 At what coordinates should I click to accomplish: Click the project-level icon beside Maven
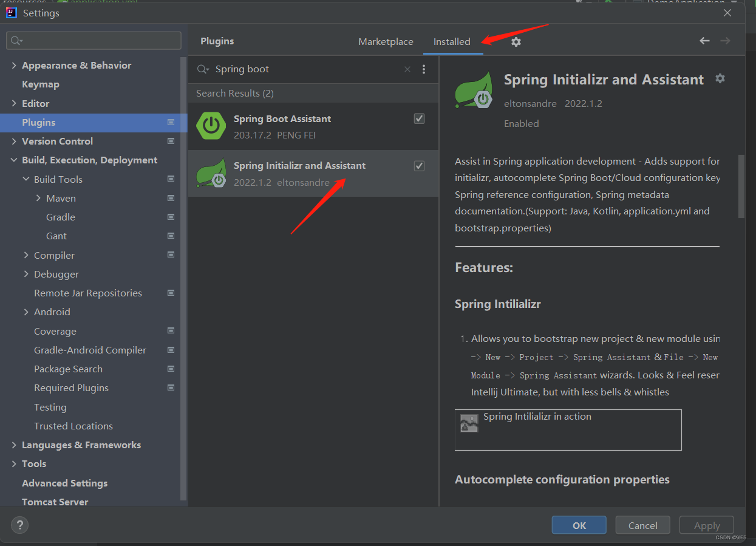coord(171,198)
